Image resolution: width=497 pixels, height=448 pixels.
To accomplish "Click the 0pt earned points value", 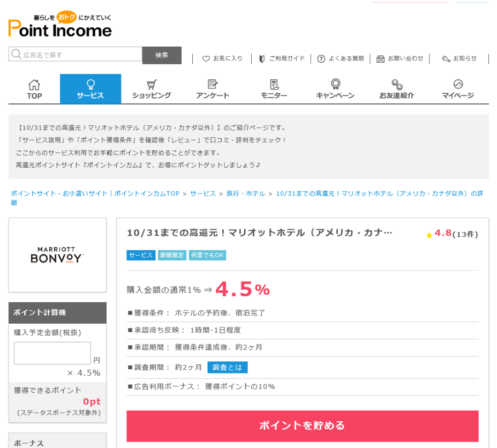I will click(x=92, y=401).
